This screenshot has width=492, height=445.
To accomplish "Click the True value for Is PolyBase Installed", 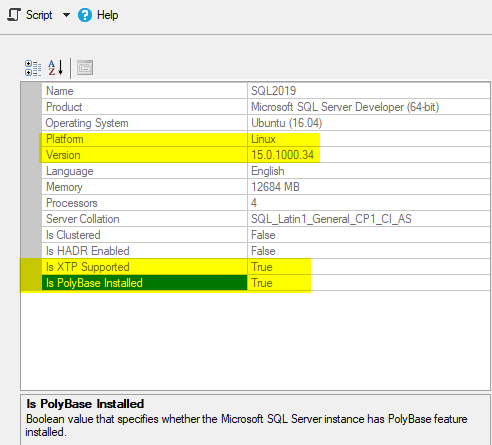I will coord(262,283).
